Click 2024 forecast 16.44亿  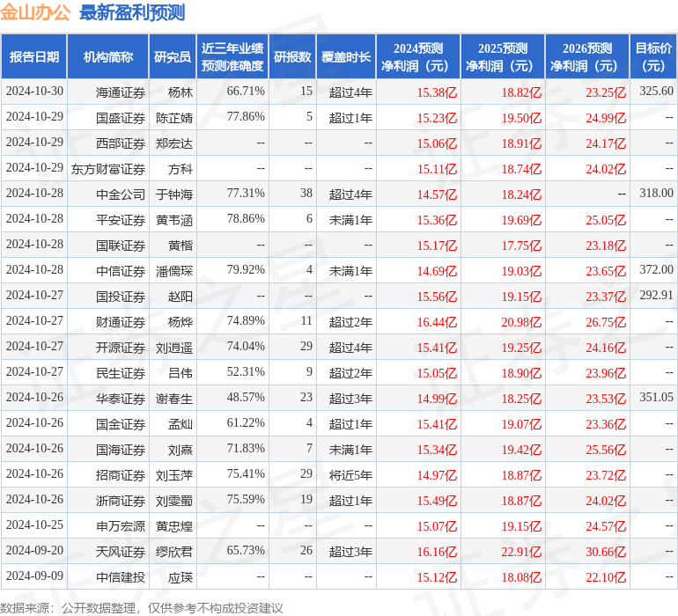coord(437,322)
